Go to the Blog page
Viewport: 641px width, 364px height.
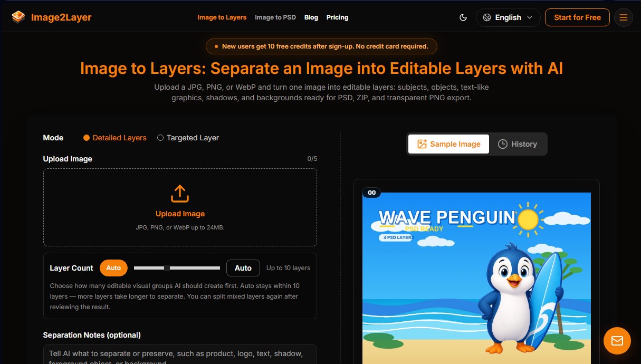point(311,17)
